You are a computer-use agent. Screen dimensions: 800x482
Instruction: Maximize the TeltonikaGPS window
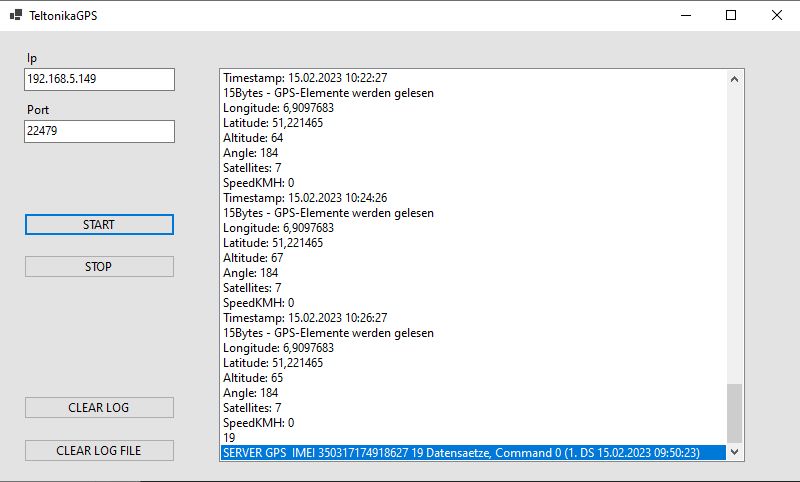click(x=731, y=15)
